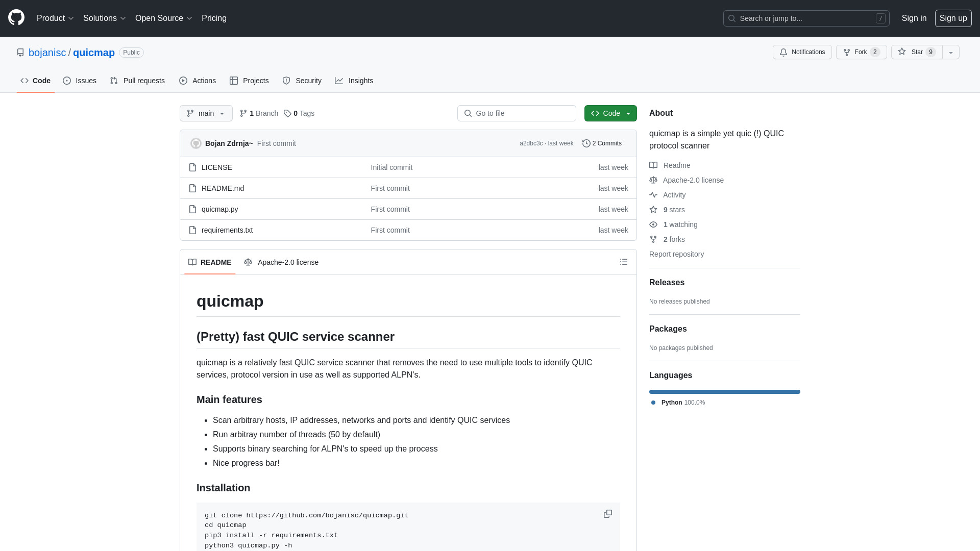The image size is (980, 551).
Task: Open the quicmap repository name link
Action: [x=94, y=53]
